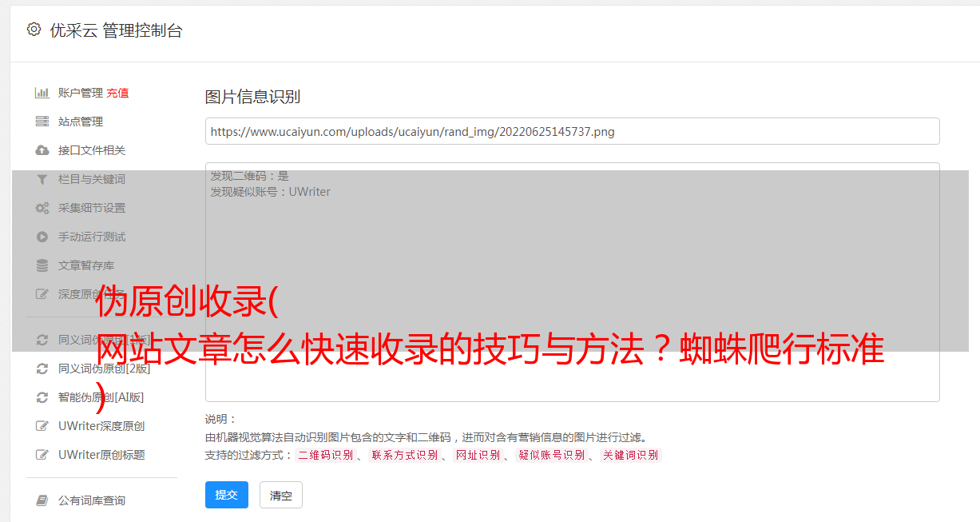Screen dimensions: 980x522
Task: Click the refresh icon for 同义词伪原创[2版]
Action: pos(42,369)
